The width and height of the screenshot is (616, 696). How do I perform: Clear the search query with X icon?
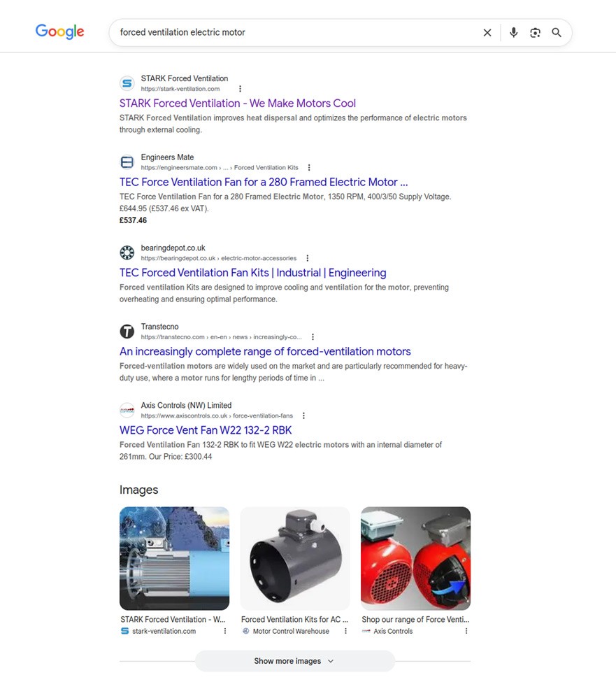(x=487, y=32)
